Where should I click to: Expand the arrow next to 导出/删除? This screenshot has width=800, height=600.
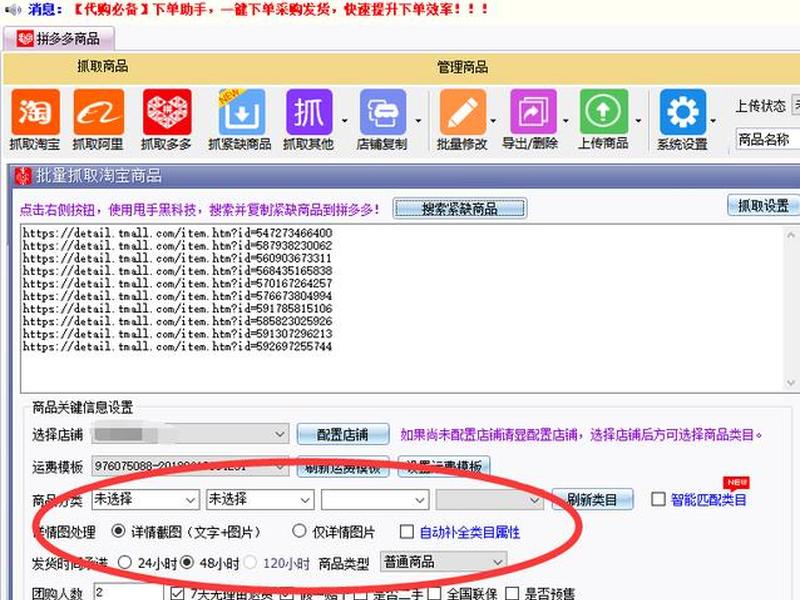tap(566, 121)
